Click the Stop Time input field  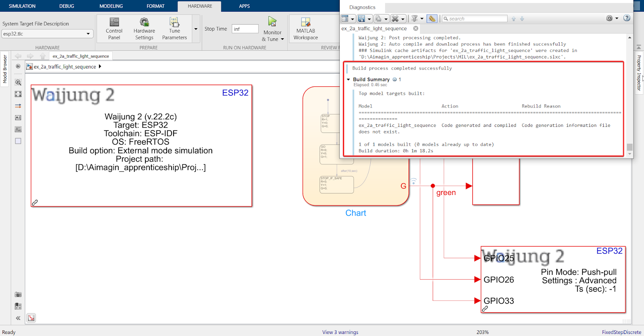[x=245, y=29]
